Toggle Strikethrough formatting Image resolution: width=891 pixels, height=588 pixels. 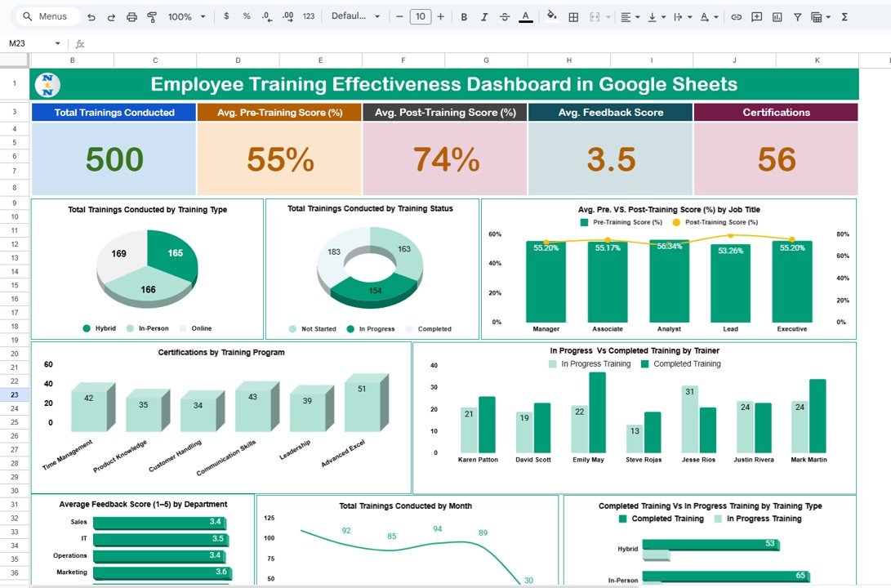pos(505,16)
